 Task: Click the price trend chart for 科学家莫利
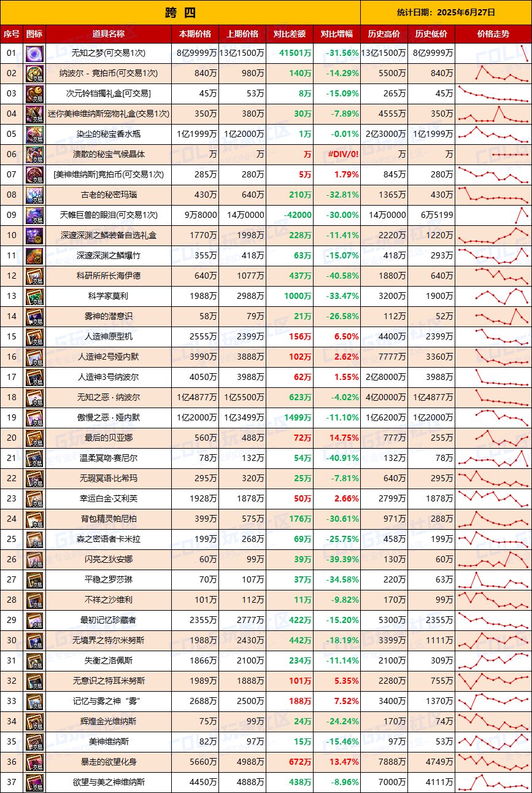click(493, 296)
